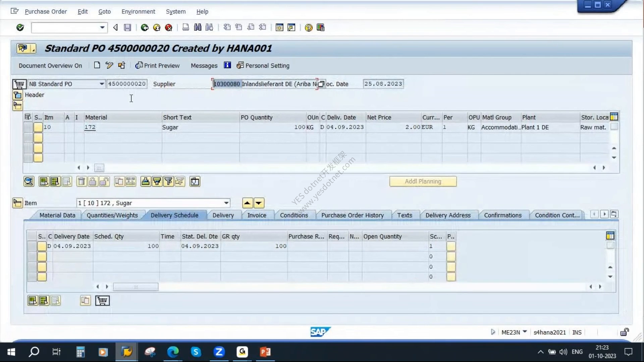Click the Find binoculars icon
The width and height of the screenshot is (644, 362).
198,27
